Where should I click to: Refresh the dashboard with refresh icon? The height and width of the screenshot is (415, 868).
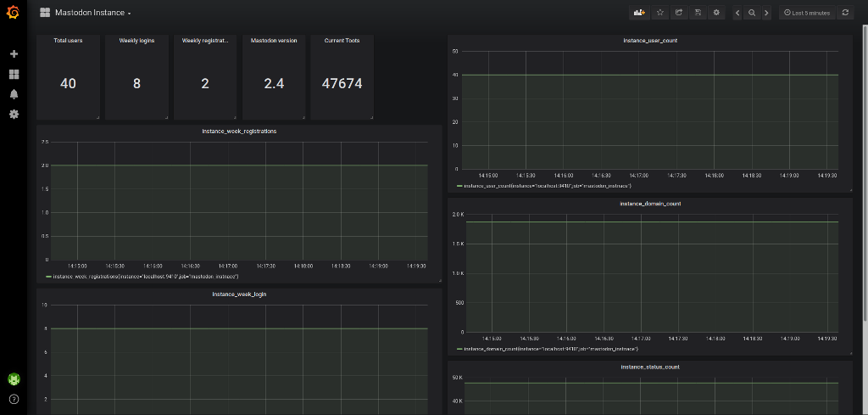tap(845, 13)
